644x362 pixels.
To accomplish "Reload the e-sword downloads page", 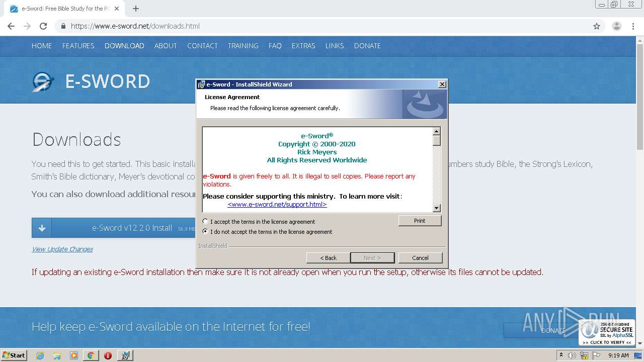I will pyautogui.click(x=43, y=26).
